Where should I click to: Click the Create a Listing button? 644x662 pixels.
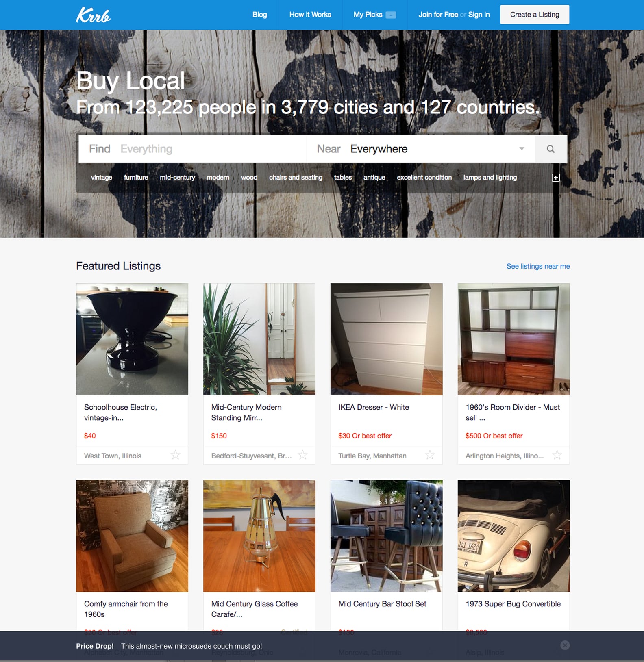[x=535, y=15]
